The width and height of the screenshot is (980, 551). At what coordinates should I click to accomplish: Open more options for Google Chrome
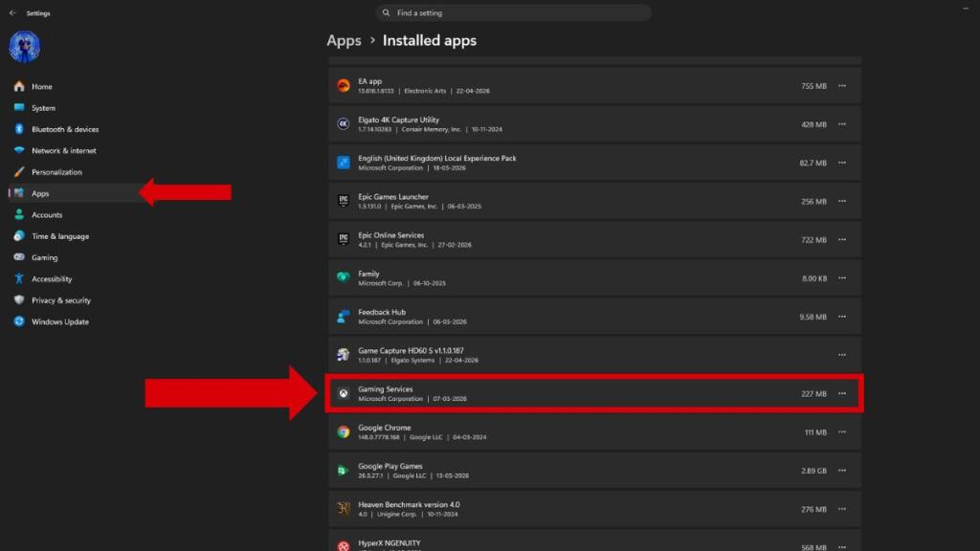[842, 431]
